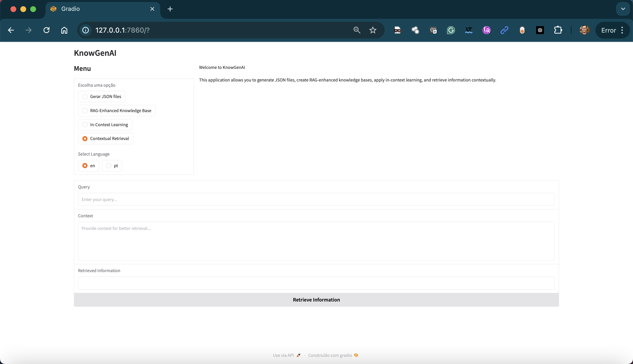
Task: Open the blue link-chain extension icon
Action: (504, 30)
